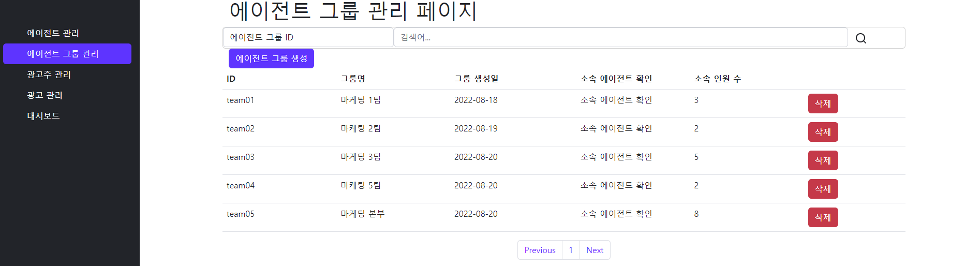Delete the team05 group with 삭제
The width and height of the screenshot is (980, 266).
823,217
